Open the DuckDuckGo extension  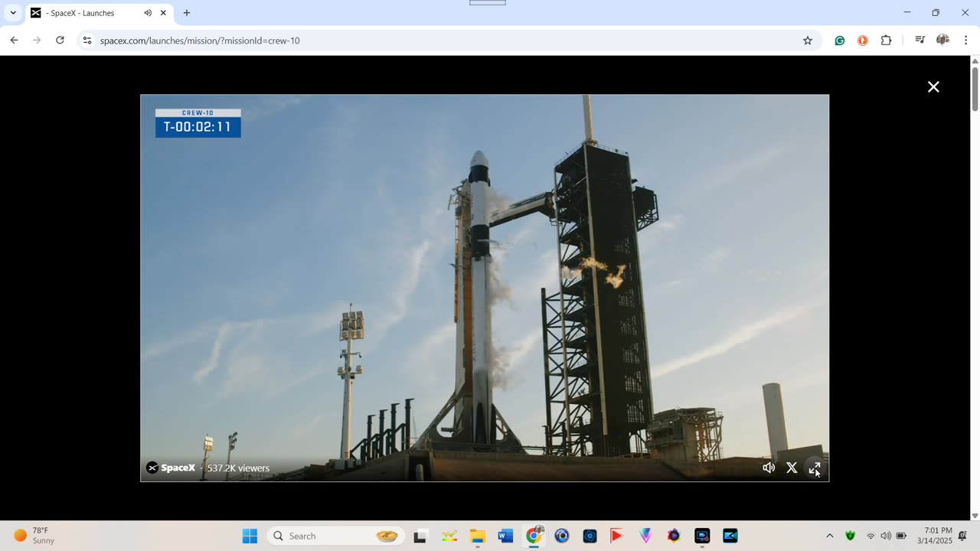pos(863,41)
